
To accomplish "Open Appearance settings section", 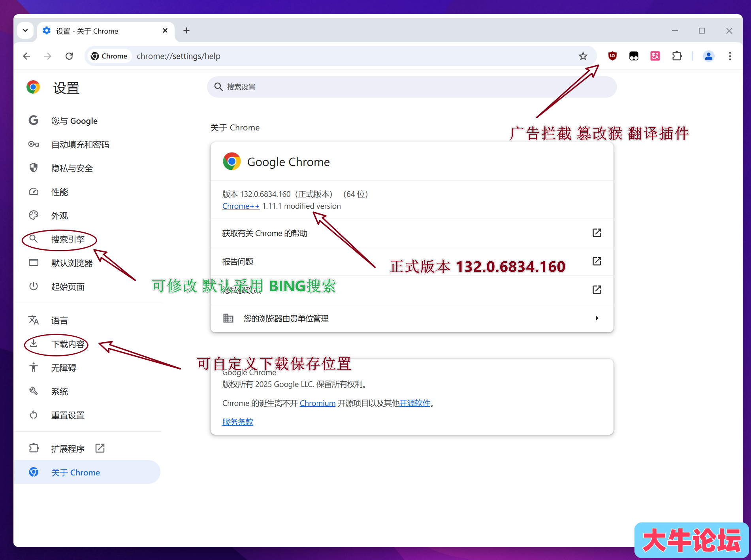I will pyautogui.click(x=87, y=216).
